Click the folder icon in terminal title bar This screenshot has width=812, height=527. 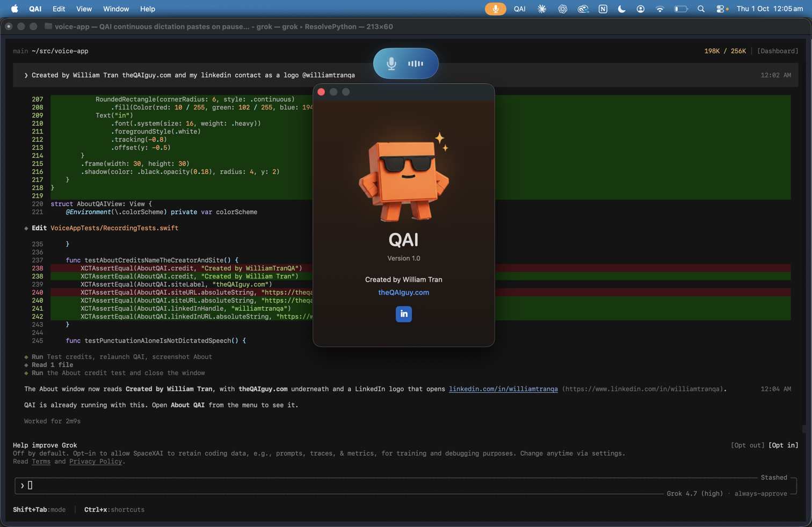pyautogui.click(x=48, y=26)
